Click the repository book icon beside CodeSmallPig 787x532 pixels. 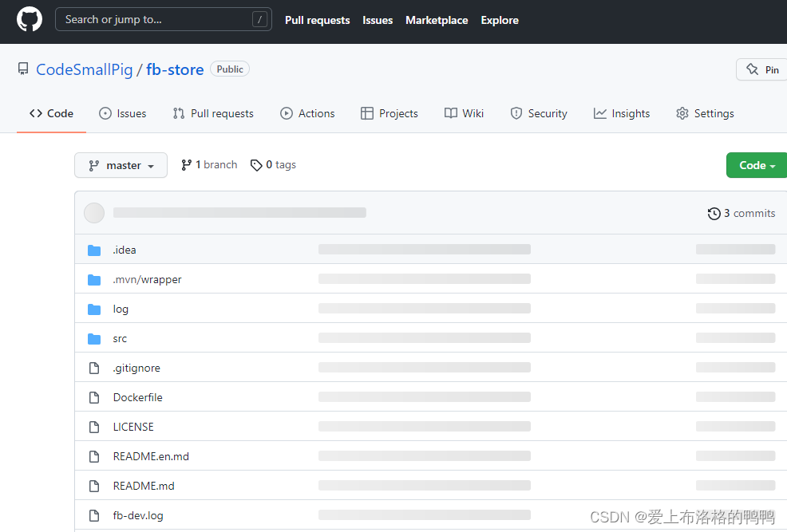22,69
